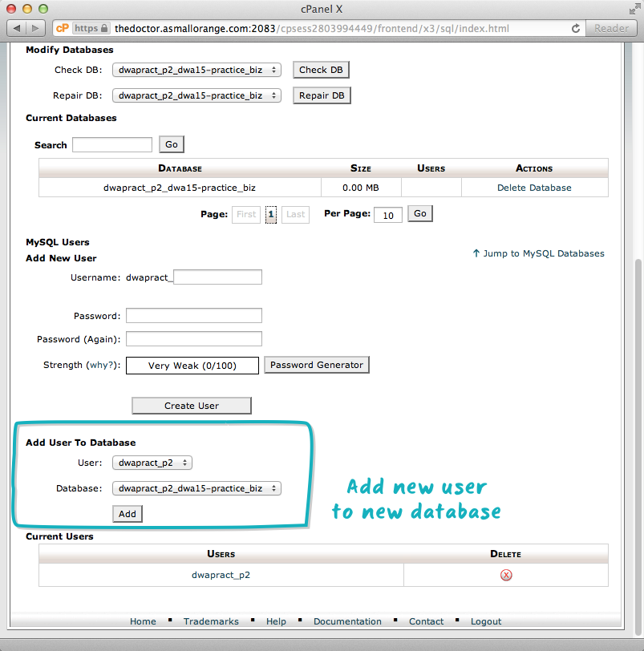Expand the User dropdown showing dwapract_p2
This screenshot has height=651, width=644.
point(152,463)
